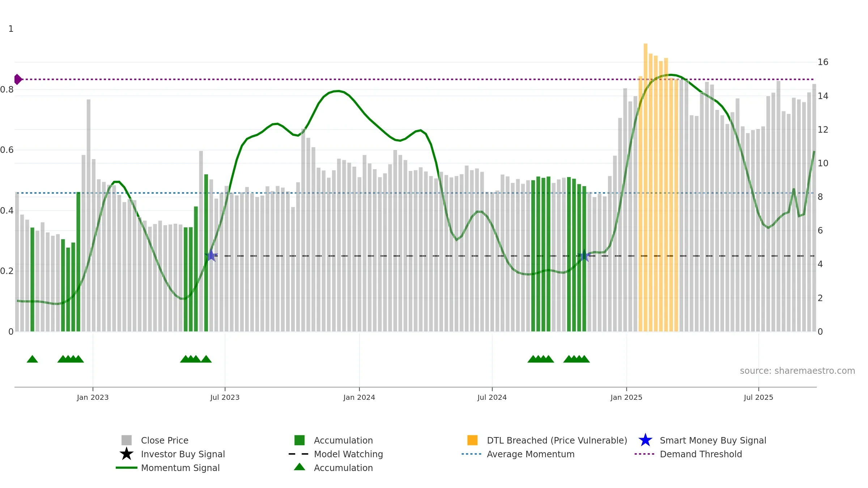The image size is (868, 488).
Task: Click the first green accumulation triangle below chart
Action: tap(32, 359)
